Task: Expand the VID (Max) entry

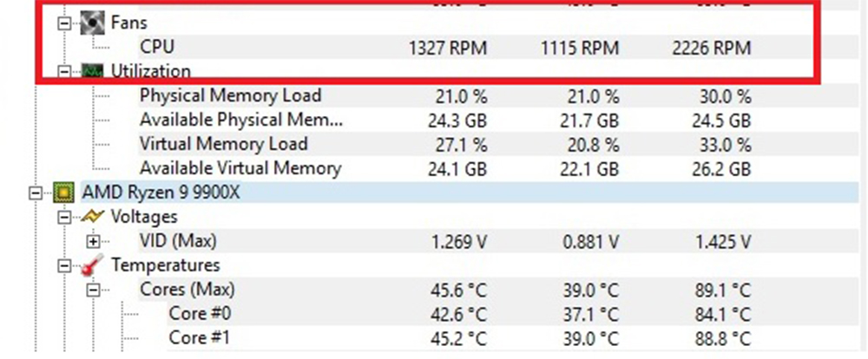Action: click(94, 241)
